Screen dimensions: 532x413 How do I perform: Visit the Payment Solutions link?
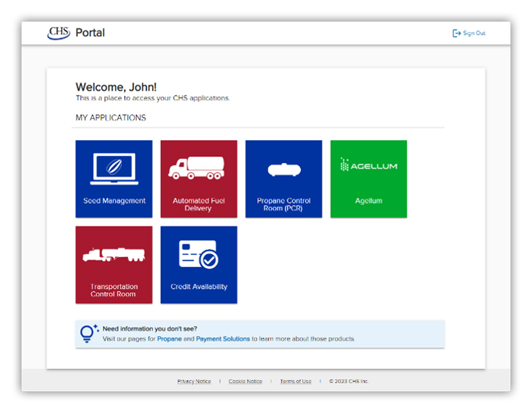223,339
